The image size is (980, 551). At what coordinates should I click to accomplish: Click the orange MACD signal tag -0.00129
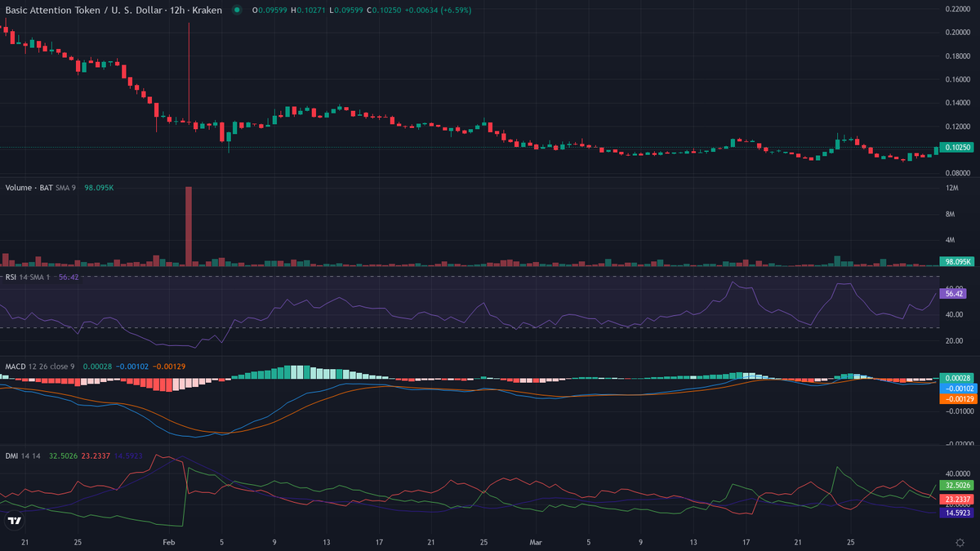pos(955,398)
